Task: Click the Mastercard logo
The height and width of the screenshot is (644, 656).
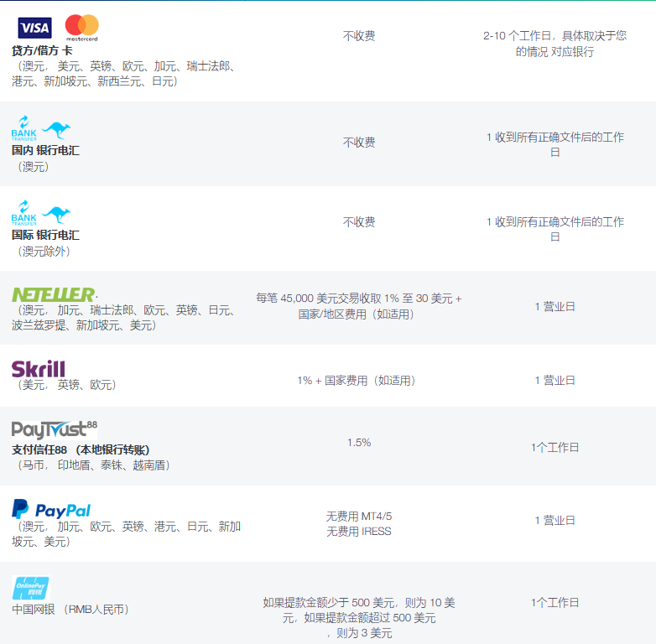Action: pyautogui.click(x=82, y=28)
